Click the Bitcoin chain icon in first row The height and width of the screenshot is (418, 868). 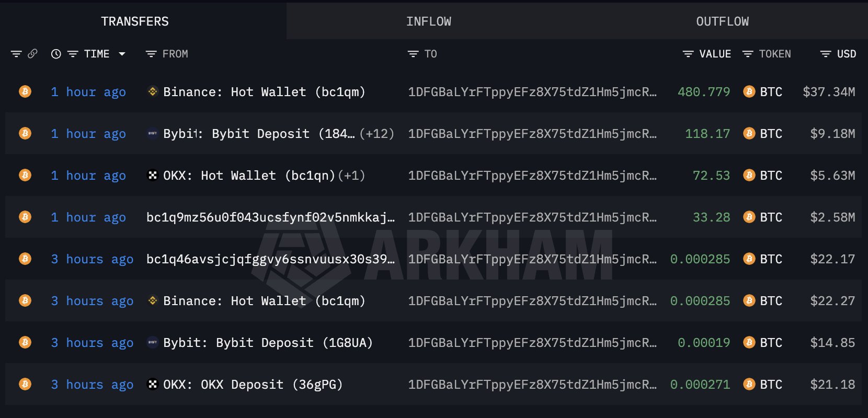click(25, 91)
